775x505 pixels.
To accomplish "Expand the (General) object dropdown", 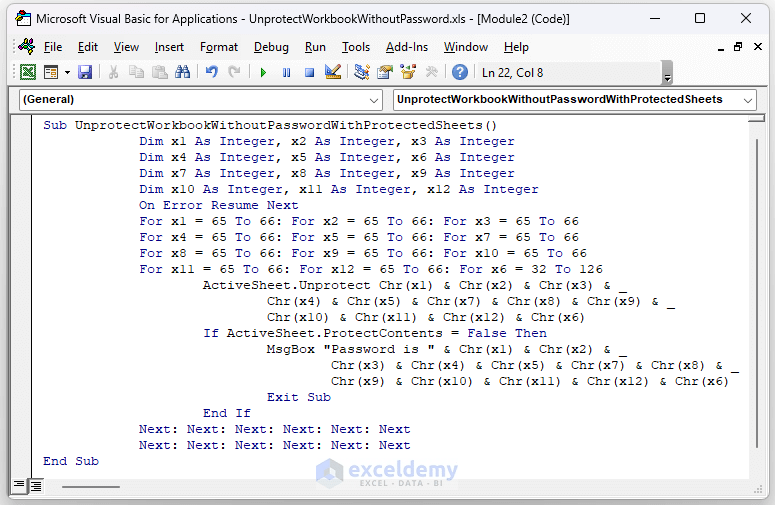I will pos(374,100).
